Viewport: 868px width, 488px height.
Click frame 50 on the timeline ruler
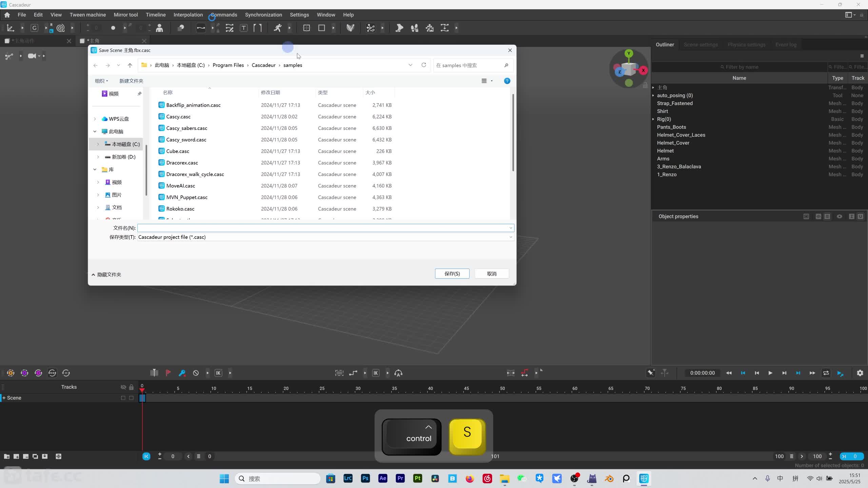pos(502,388)
